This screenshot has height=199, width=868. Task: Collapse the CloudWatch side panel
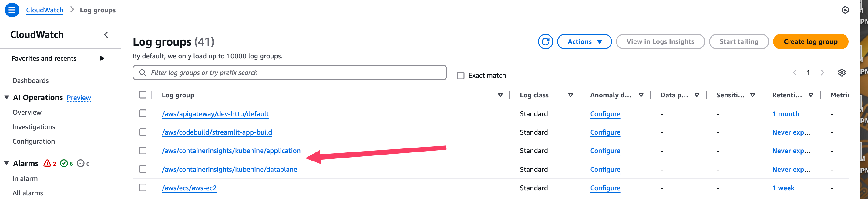106,34
